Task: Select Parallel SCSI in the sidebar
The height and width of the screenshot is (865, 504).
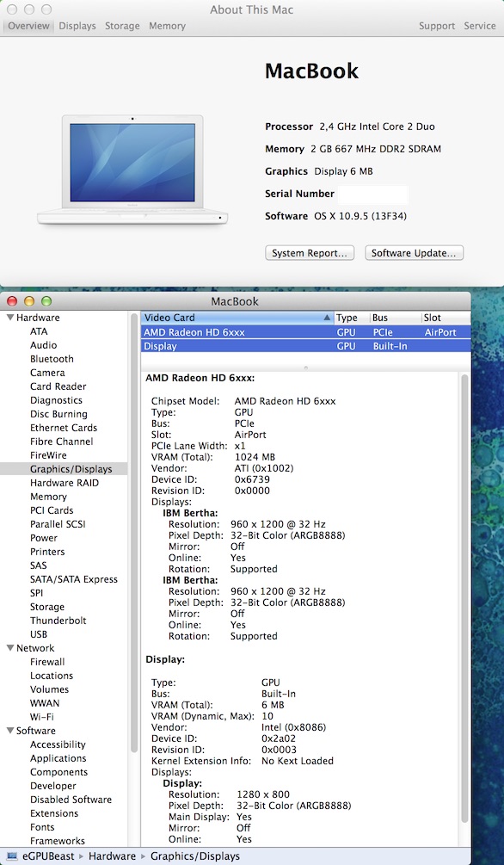Action: pos(58,525)
